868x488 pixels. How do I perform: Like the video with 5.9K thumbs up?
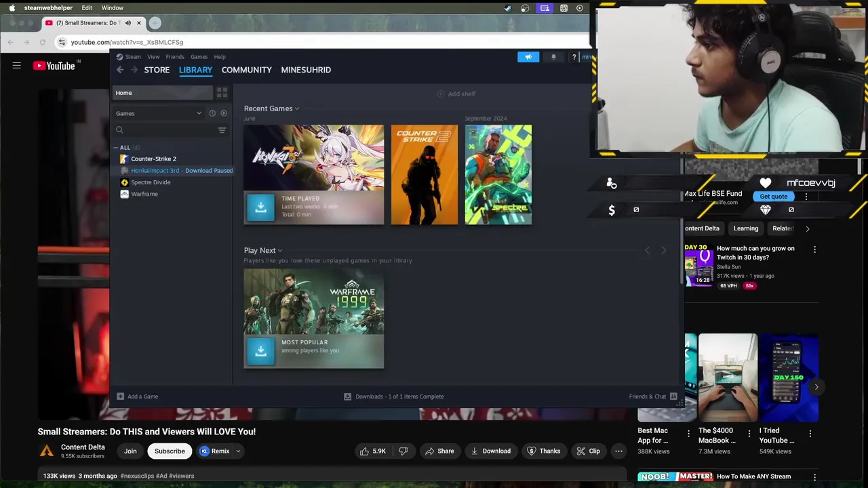372,451
